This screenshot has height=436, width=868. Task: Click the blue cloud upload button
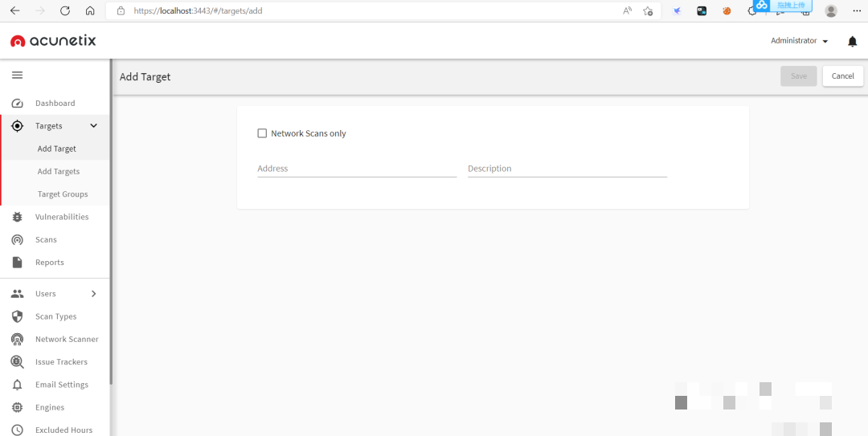coord(782,5)
